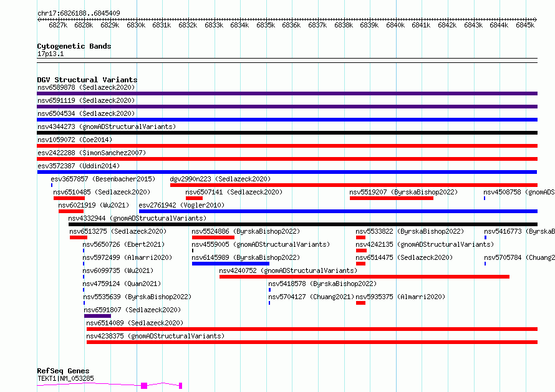Click the red bar of nsv4238375

(x=312, y=342)
